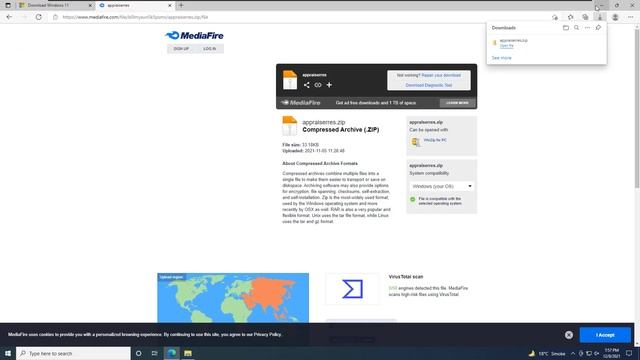Screen dimensions: 640x360
Task: Open the tab actions menu icon
Action: coord(8,5)
